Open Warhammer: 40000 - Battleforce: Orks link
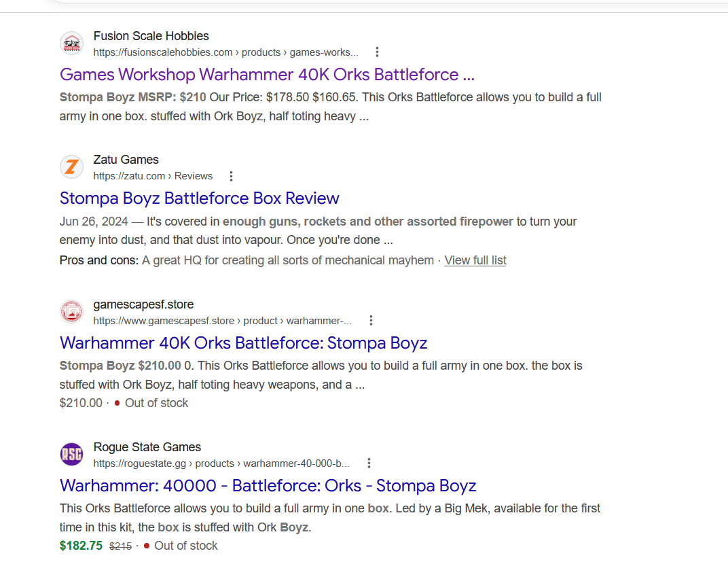 coord(268,486)
